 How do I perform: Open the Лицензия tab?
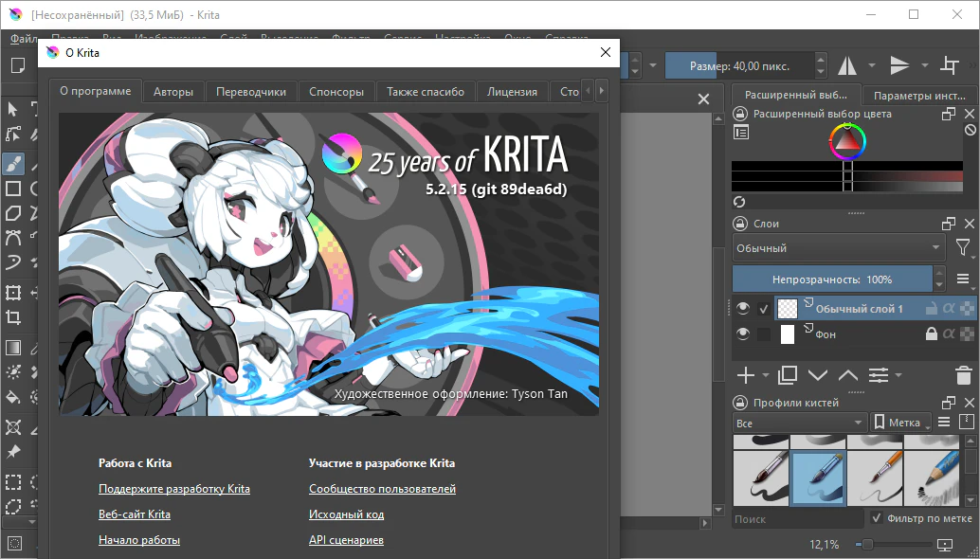512,92
